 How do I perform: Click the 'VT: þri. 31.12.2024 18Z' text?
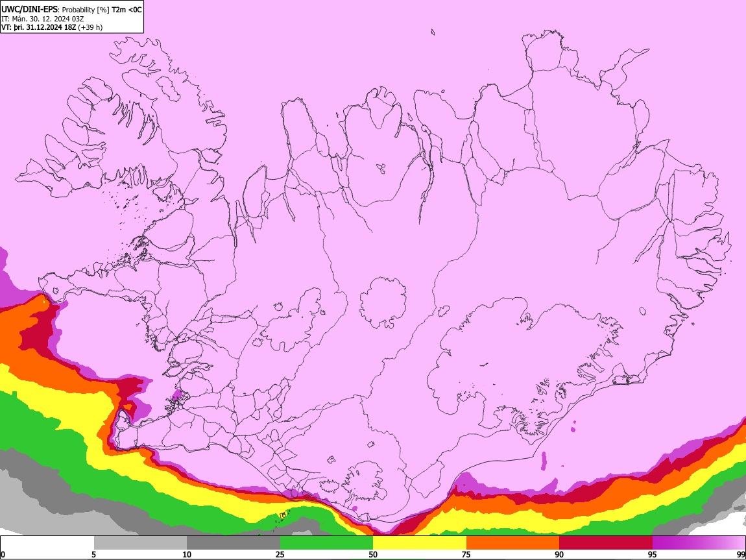(x=38, y=27)
